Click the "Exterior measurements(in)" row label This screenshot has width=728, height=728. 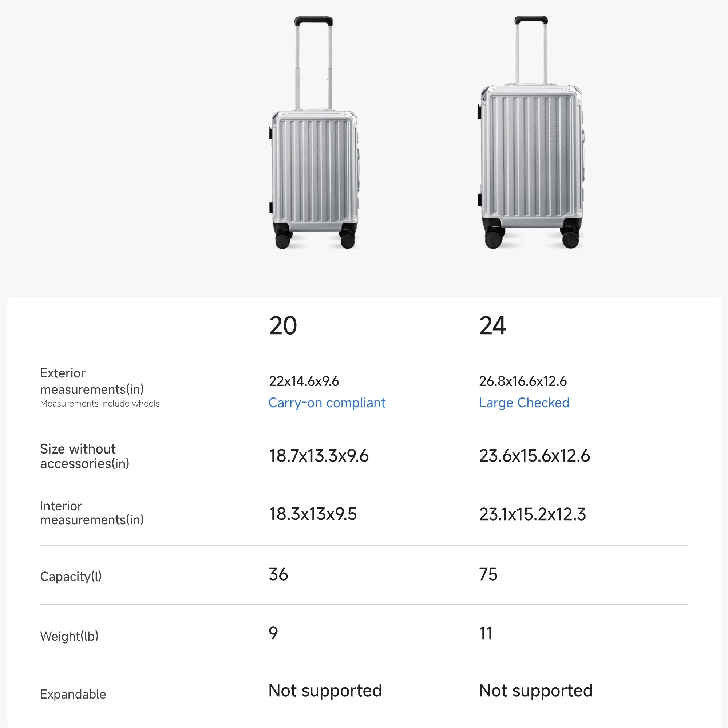pyautogui.click(x=92, y=381)
